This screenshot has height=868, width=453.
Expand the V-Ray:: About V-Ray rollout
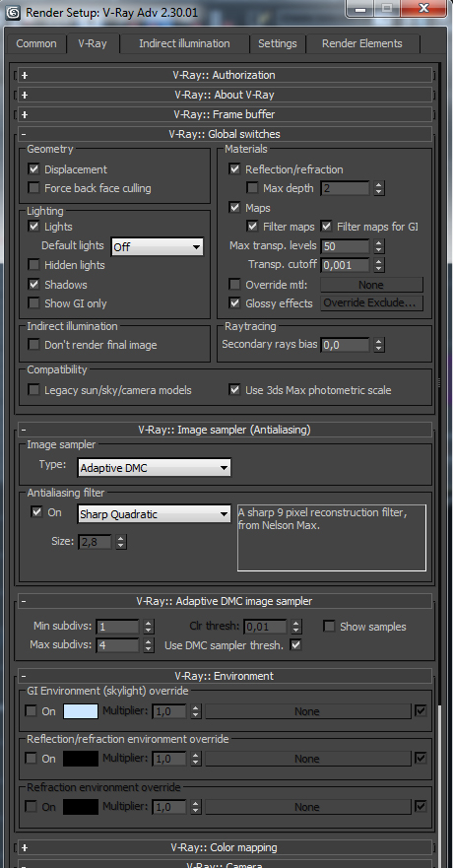(x=225, y=95)
